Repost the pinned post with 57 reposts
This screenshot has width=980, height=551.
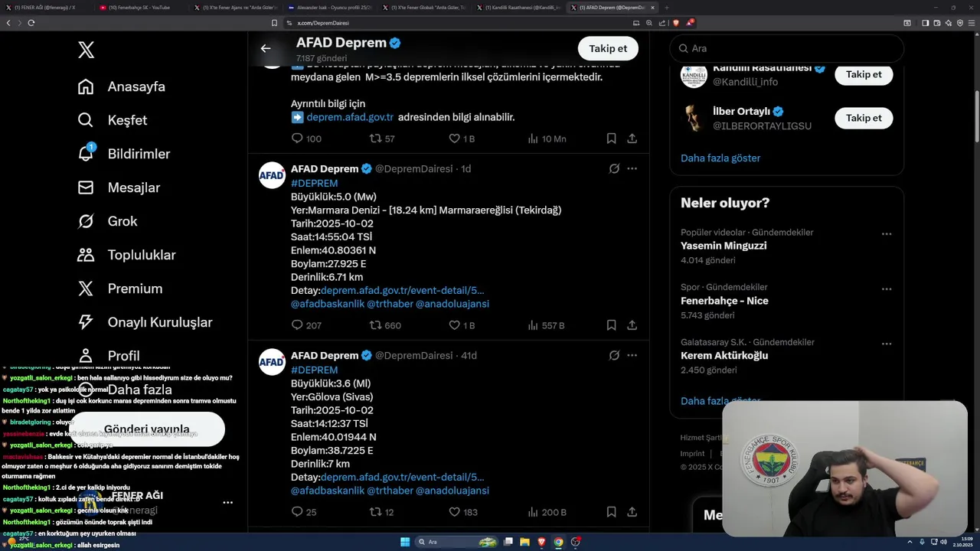click(x=382, y=139)
